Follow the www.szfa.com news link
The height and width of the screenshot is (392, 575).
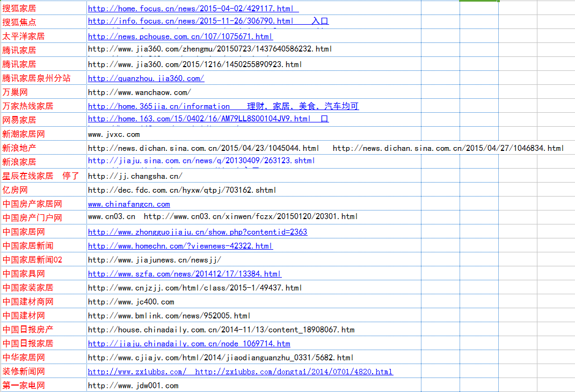(x=185, y=273)
